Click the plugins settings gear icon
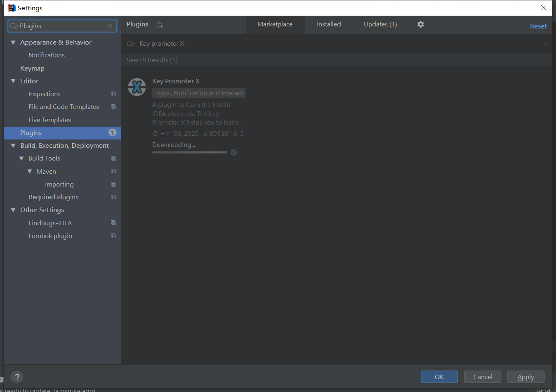The height and width of the screenshot is (392, 556). click(420, 24)
